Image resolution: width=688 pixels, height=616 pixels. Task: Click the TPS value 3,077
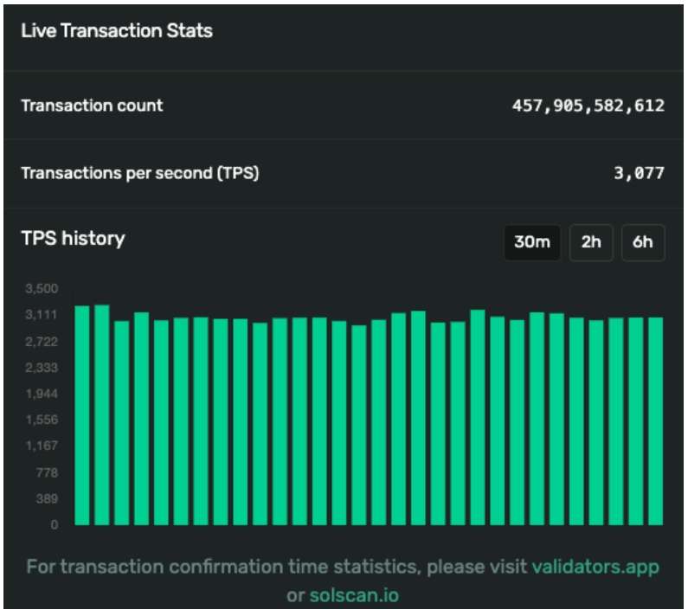point(639,173)
